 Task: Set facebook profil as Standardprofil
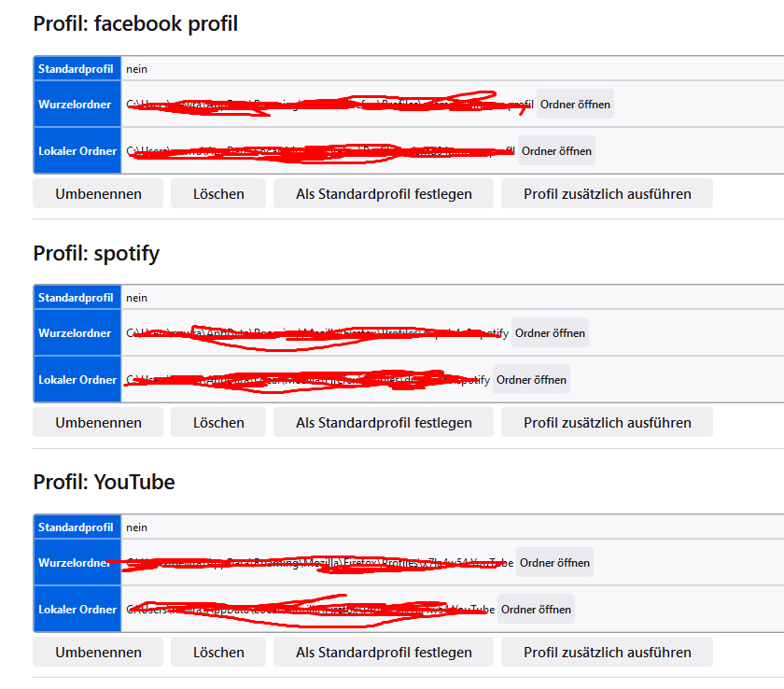(x=384, y=193)
